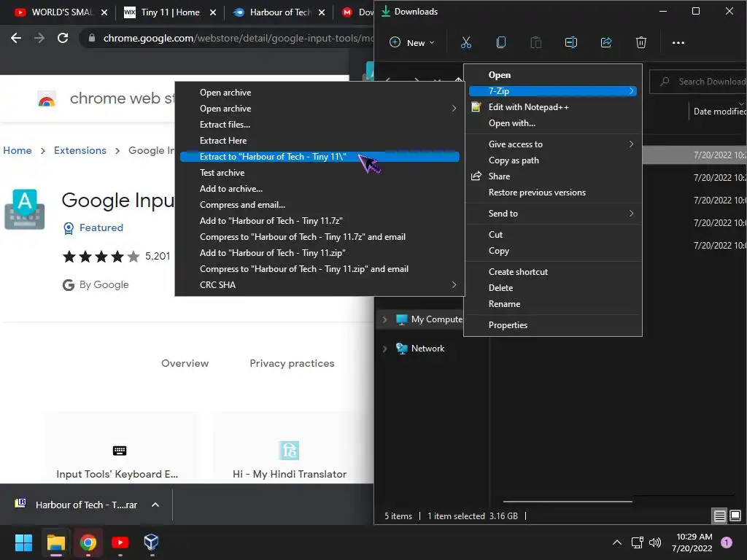Open Properties from the context menu
The image size is (747, 560).
point(553,325)
